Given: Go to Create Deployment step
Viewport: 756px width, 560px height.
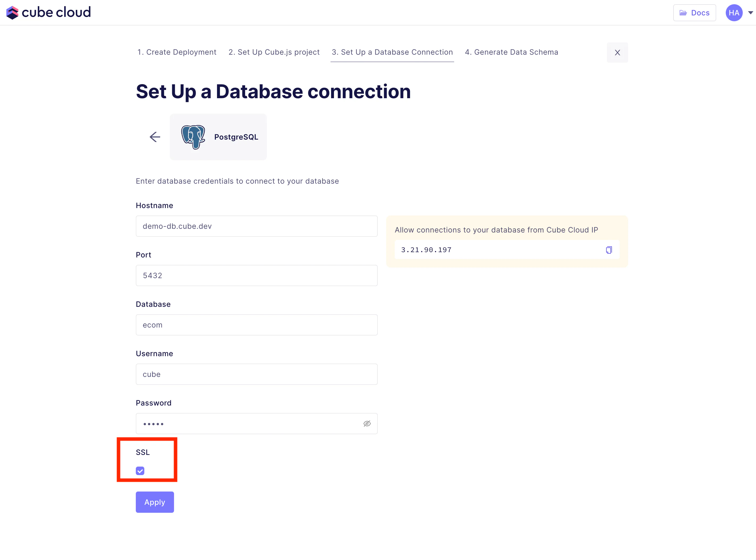Looking at the screenshot, I should (176, 52).
